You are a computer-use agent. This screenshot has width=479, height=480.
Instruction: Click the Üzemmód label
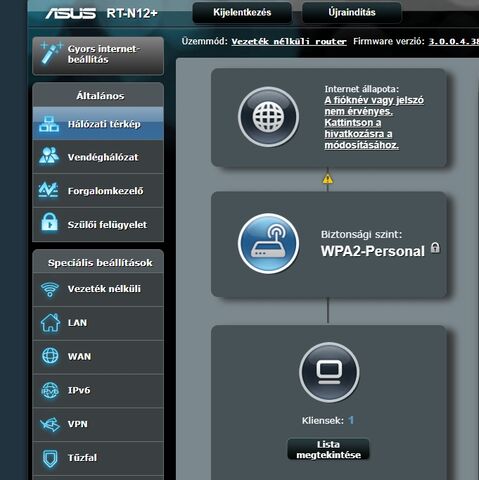204,41
